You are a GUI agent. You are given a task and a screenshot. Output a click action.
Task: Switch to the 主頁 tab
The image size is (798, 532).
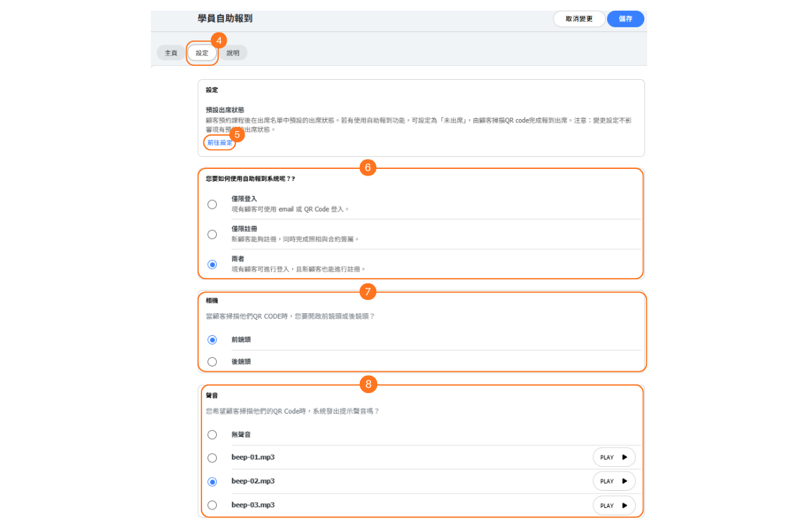(171, 53)
